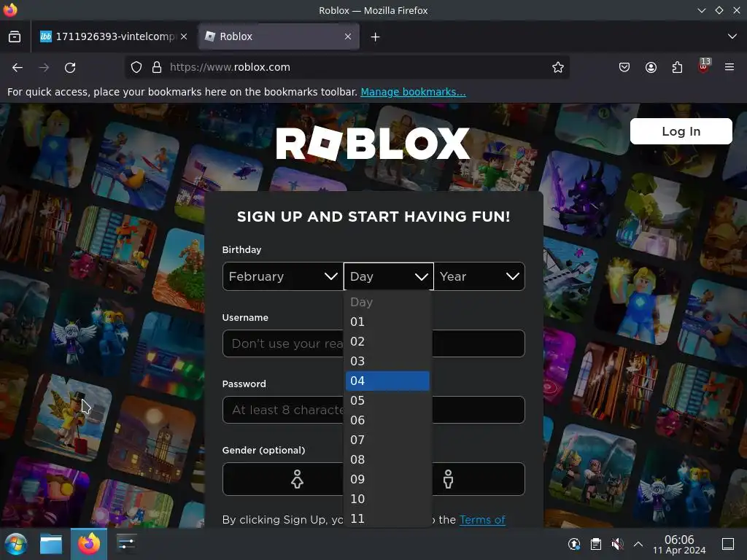Open the clipboard tray icon

pyautogui.click(x=595, y=544)
